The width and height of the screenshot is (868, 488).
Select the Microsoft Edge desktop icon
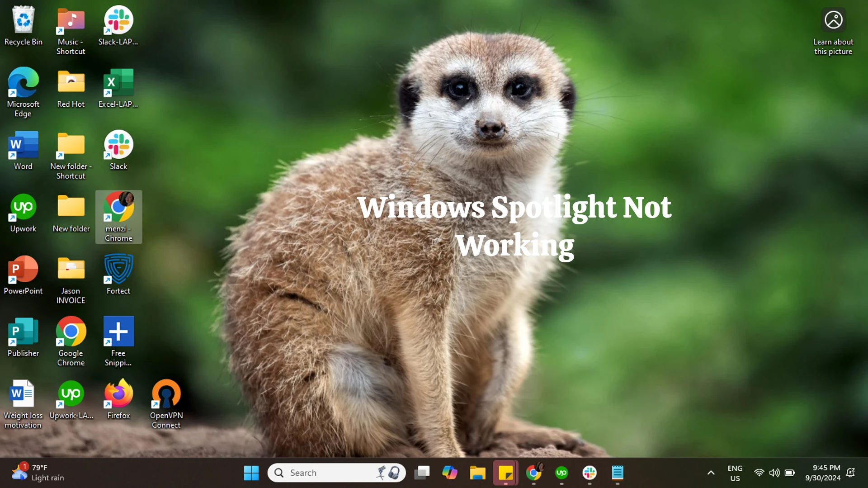pyautogui.click(x=23, y=92)
